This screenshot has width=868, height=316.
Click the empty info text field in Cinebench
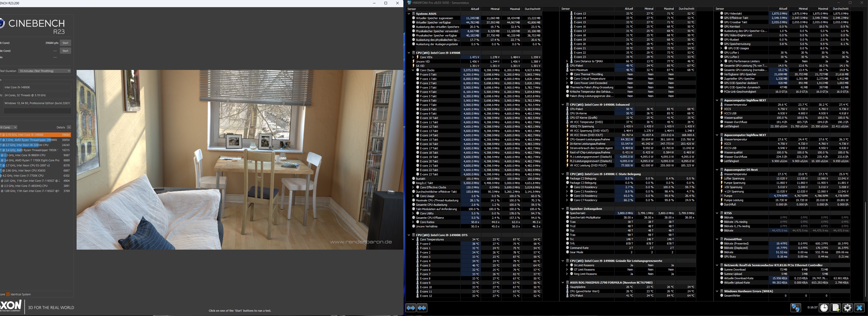coord(37,111)
